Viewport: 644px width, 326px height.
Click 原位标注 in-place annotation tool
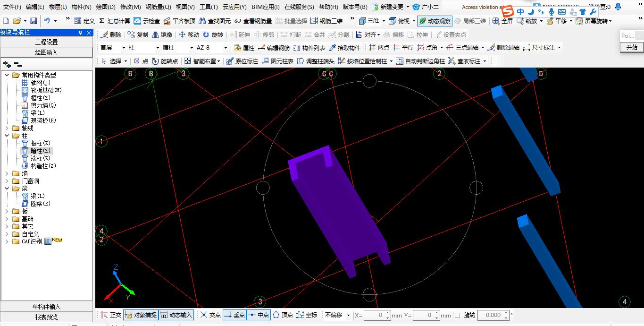242,61
